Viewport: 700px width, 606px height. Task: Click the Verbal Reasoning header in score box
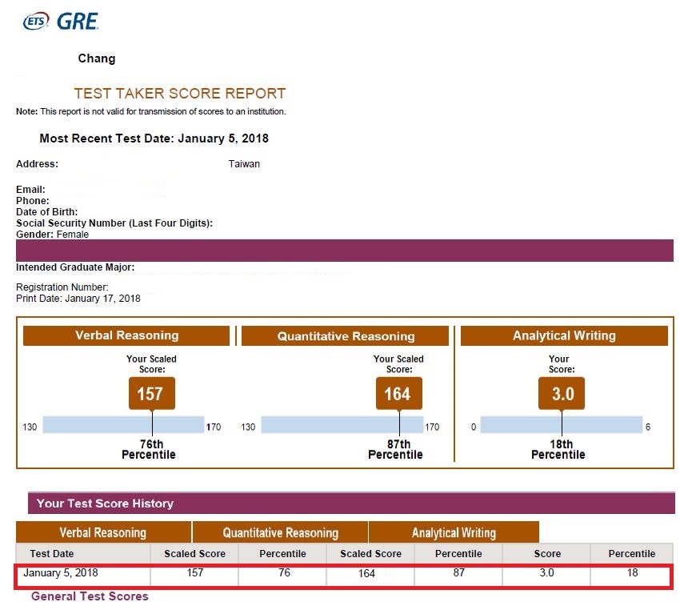(x=126, y=335)
